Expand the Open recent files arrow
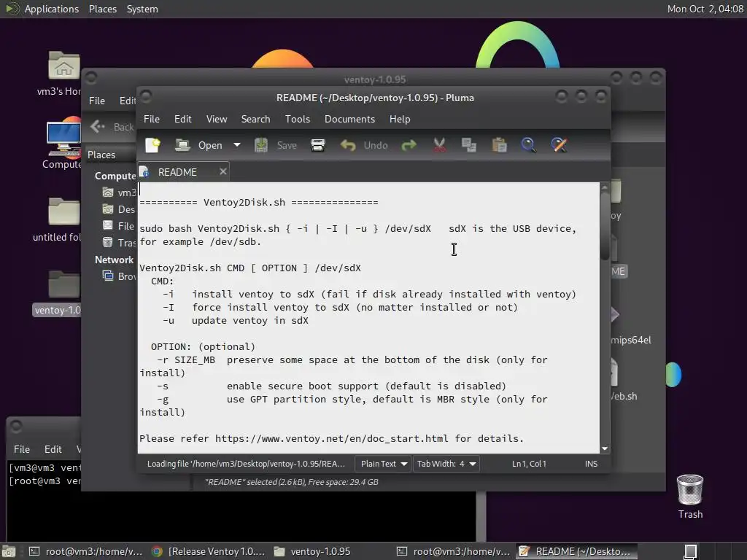 [237, 145]
